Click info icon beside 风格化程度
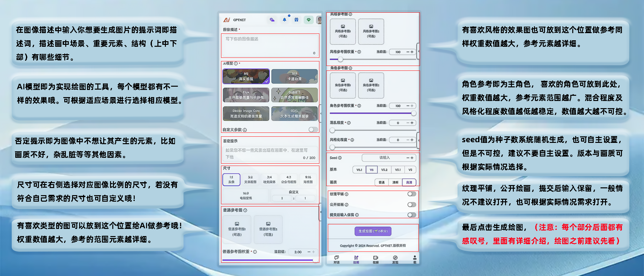The width and height of the screenshot is (644, 276). point(352,140)
